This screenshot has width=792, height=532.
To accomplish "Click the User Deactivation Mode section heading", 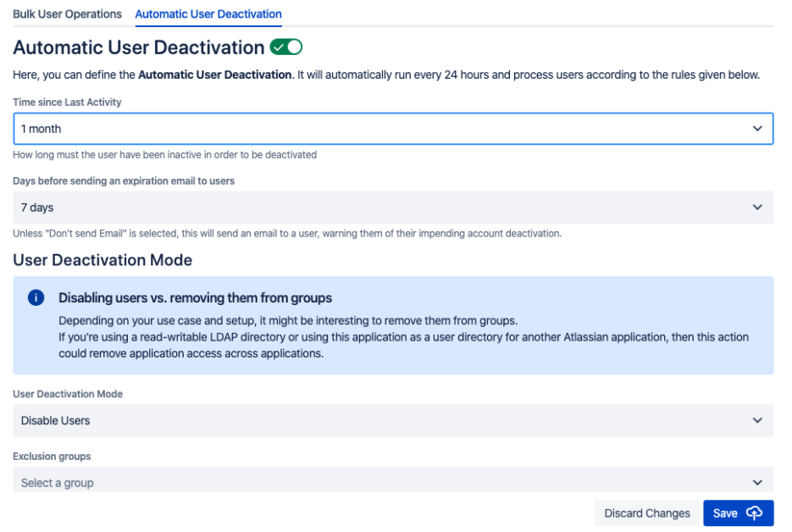I will (x=102, y=260).
